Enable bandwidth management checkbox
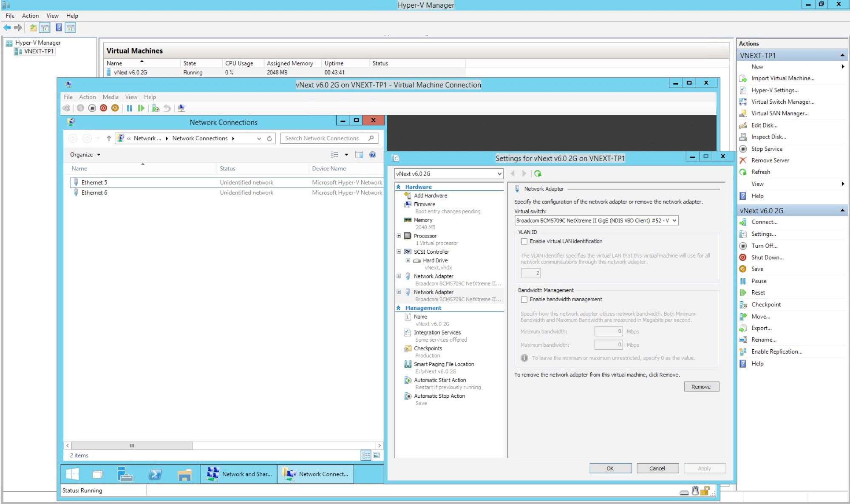Screen dimensions: 850x504 point(524,300)
